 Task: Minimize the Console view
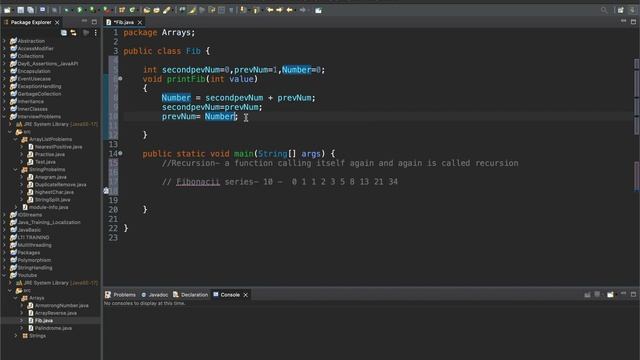623,294
